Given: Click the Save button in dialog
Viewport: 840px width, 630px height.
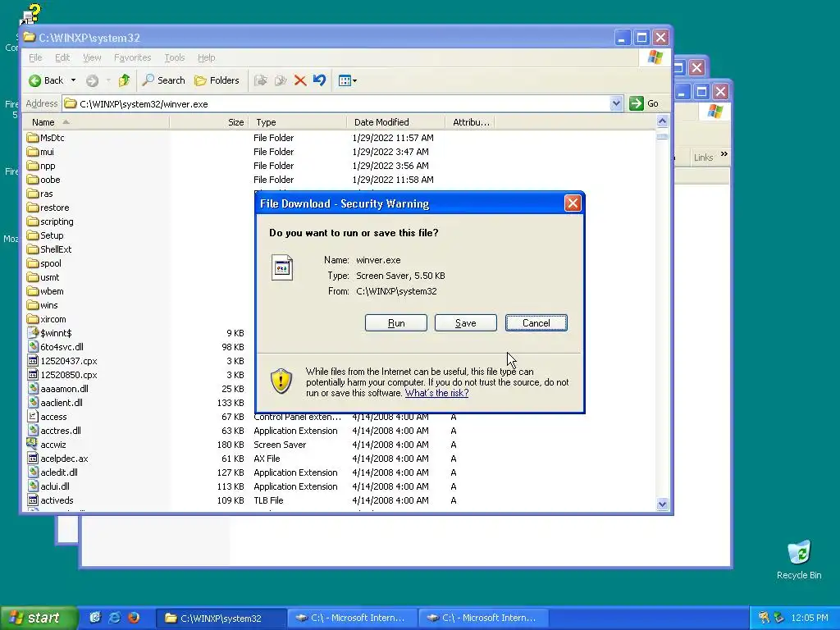Looking at the screenshot, I should pyautogui.click(x=466, y=323).
